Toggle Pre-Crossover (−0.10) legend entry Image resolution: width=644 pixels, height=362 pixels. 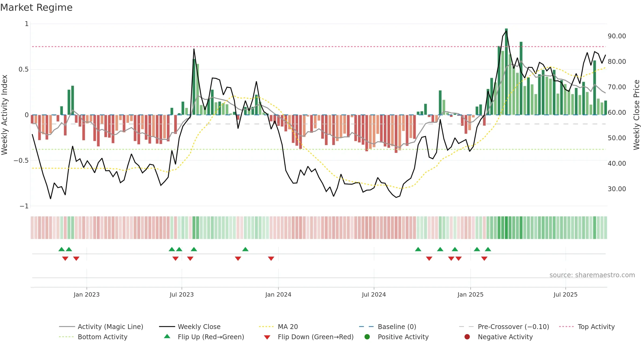pyautogui.click(x=504, y=327)
